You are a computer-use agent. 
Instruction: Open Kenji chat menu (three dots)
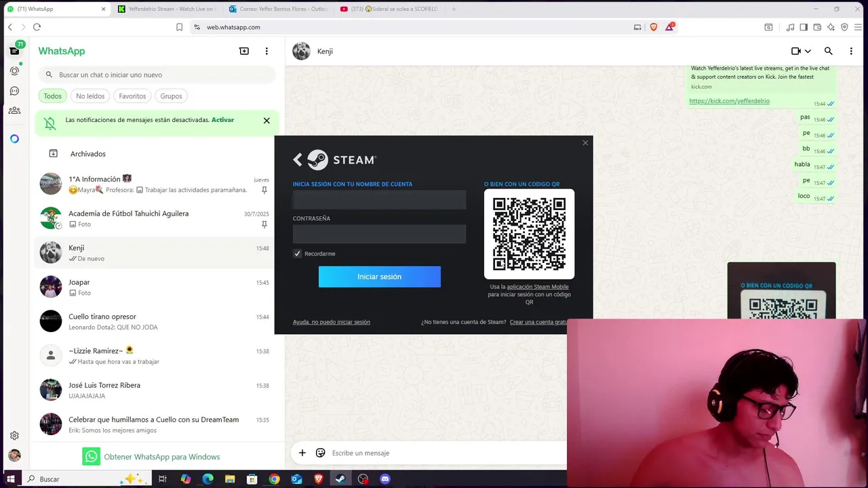851,51
